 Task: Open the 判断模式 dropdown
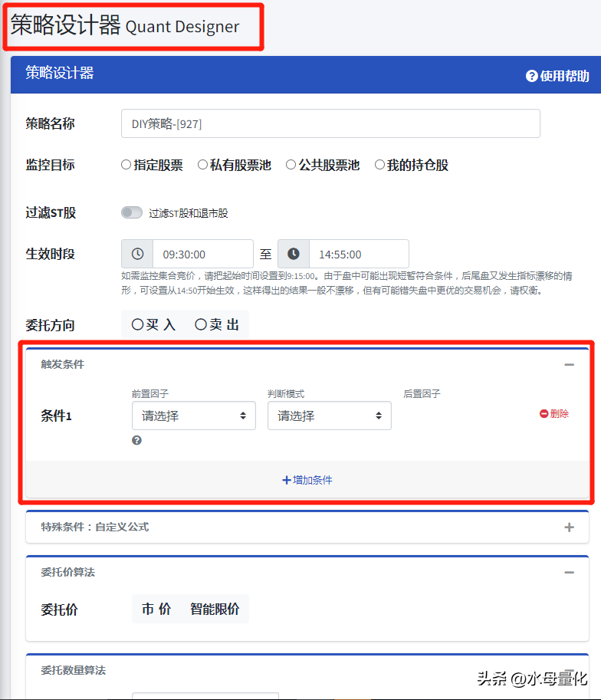point(330,416)
